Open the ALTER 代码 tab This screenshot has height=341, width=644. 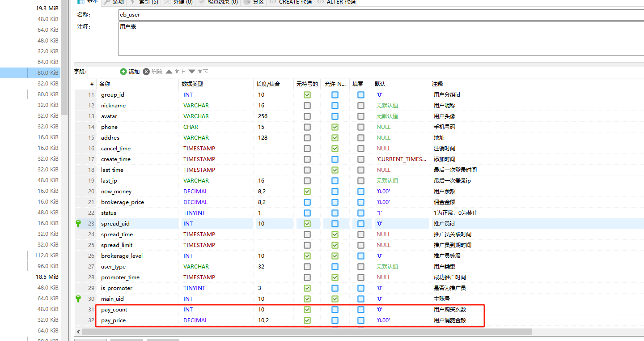click(x=336, y=2)
